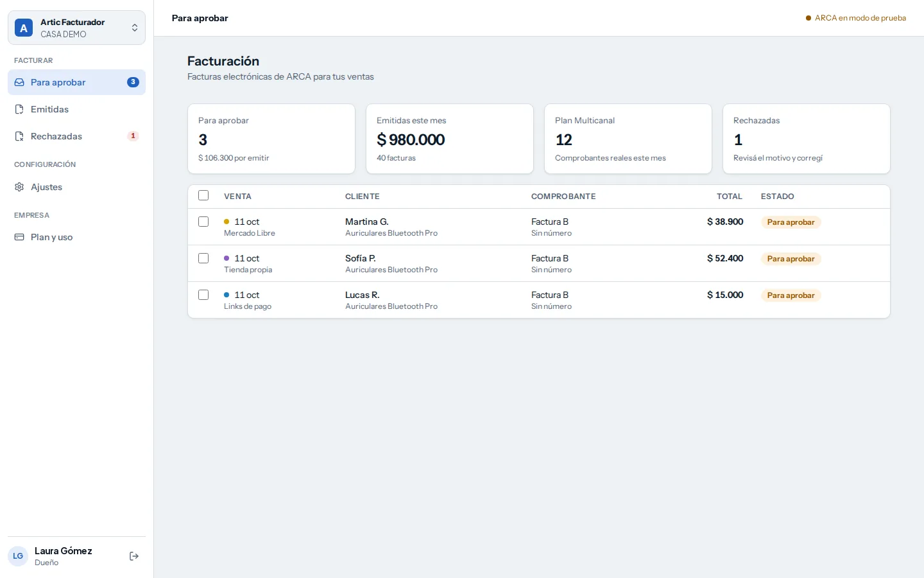Open the Rechazadas summary card
924x578 pixels.
(807, 139)
